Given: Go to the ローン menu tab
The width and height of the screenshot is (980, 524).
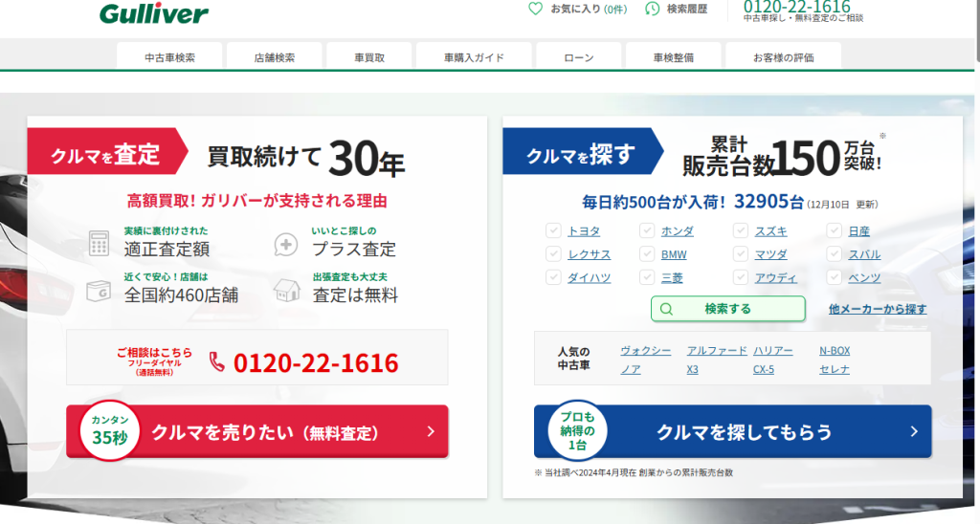Looking at the screenshot, I should coord(578,57).
